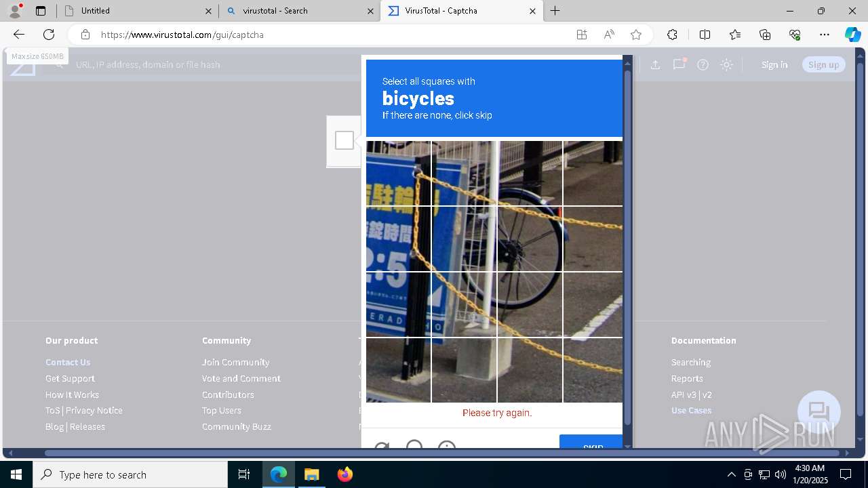Open the Windows Start menu
The height and width of the screenshot is (488, 868).
point(16,474)
